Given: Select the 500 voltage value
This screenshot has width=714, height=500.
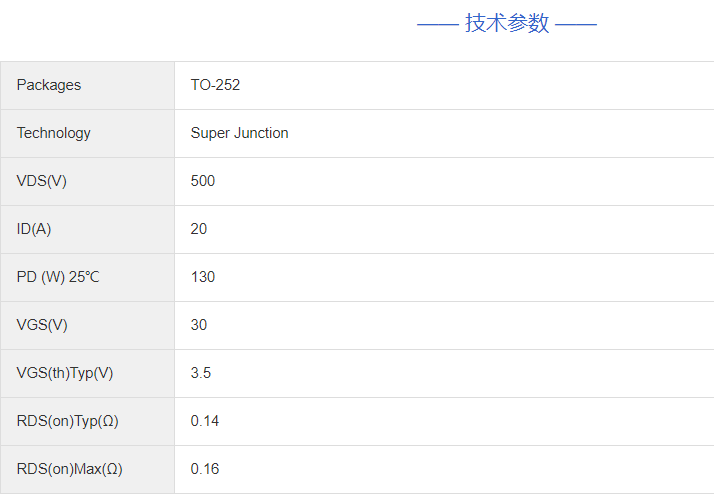Looking at the screenshot, I should pos(203,181).
